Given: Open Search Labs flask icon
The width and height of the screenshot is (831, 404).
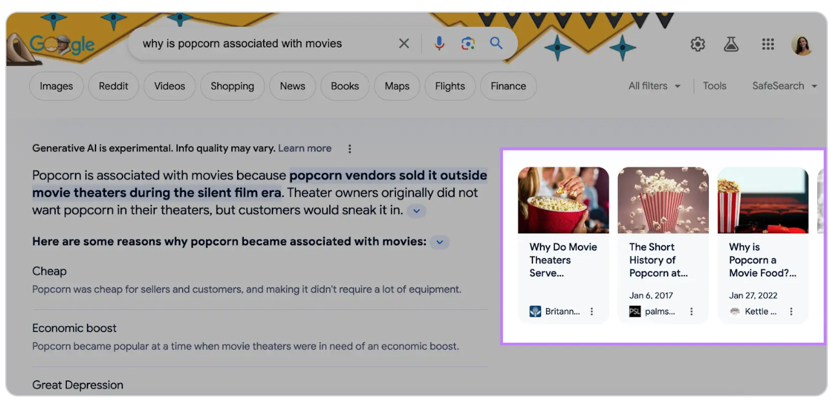Looking at the screenshot, I should pos(731,44).
